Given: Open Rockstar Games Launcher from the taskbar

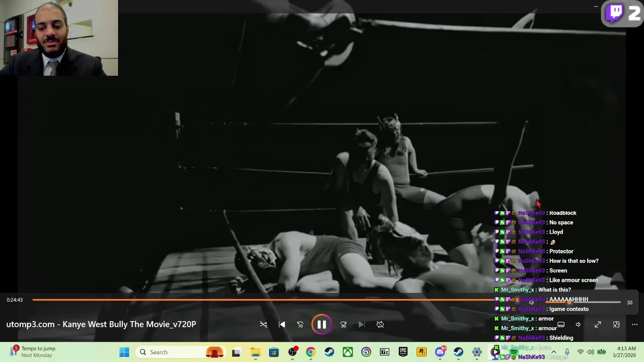Looking at the screenshot, I should [x=422, y=352].
